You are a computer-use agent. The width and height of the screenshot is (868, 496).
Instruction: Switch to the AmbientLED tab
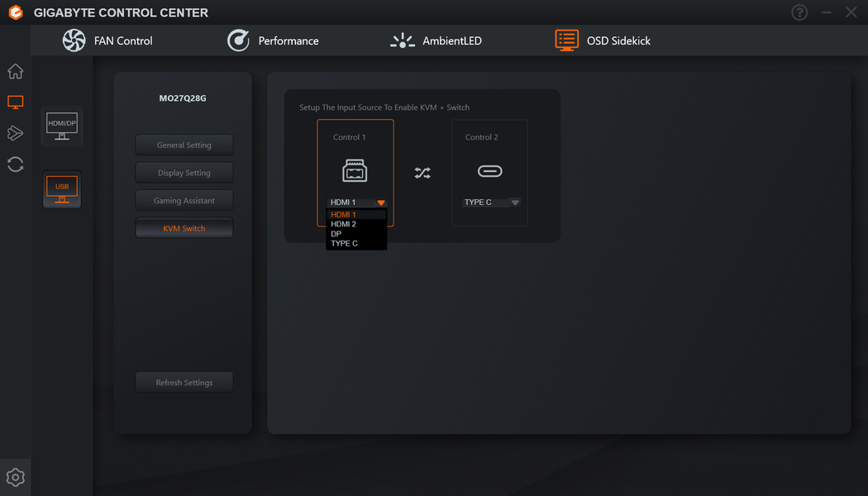pos(436,41)
